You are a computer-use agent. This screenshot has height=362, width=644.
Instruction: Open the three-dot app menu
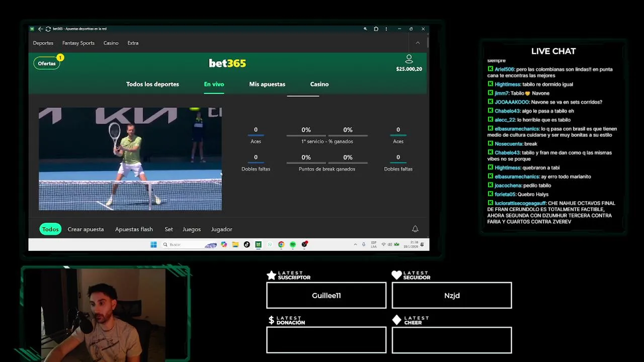[386, 29]
